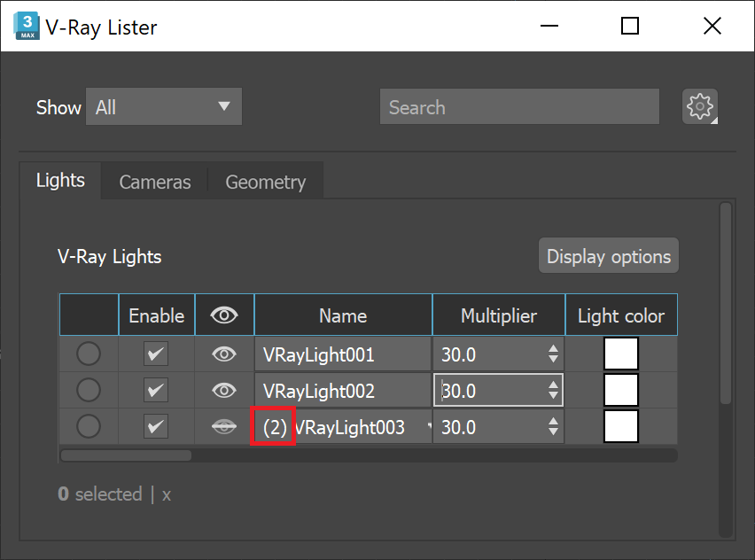Uncheck Enable checkbox for VRayLight003

point(156,426)
